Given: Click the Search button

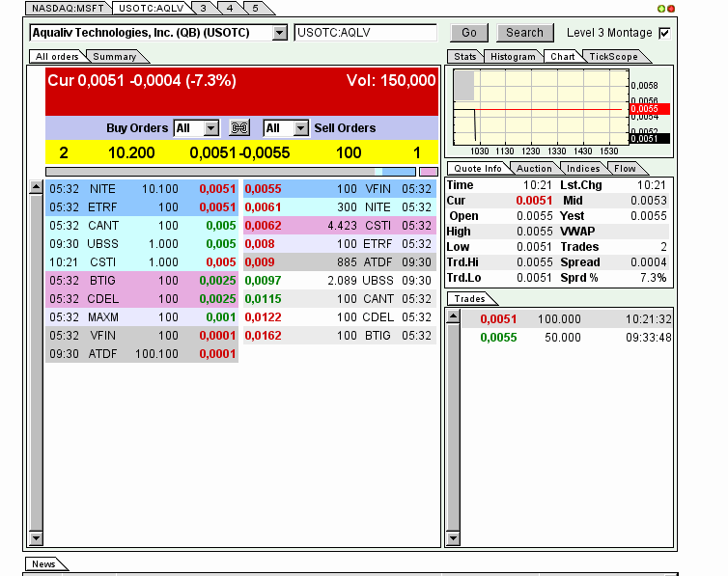Looking at the screenshot, I should tap(524, 33).
